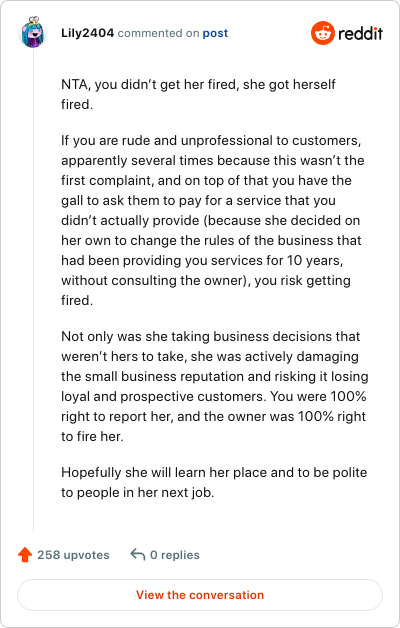This screenshot has width=400, height=628.
Task: Click the line "without consulting the owner)"
Action: [206, 280]
